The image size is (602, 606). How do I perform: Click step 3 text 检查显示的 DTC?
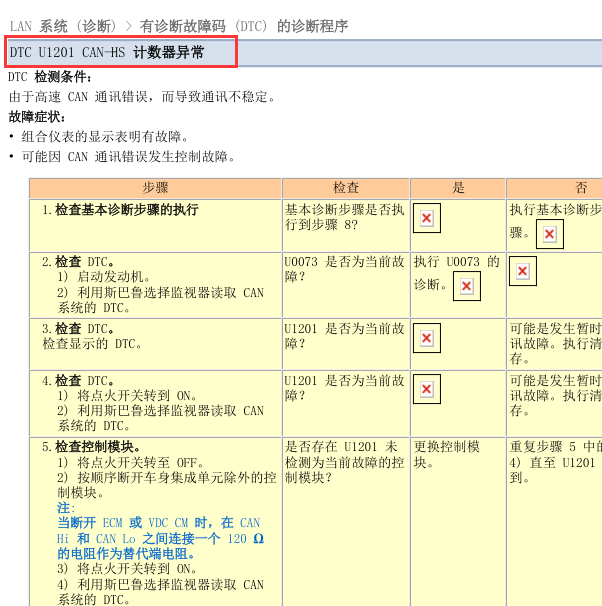[92, 344]
